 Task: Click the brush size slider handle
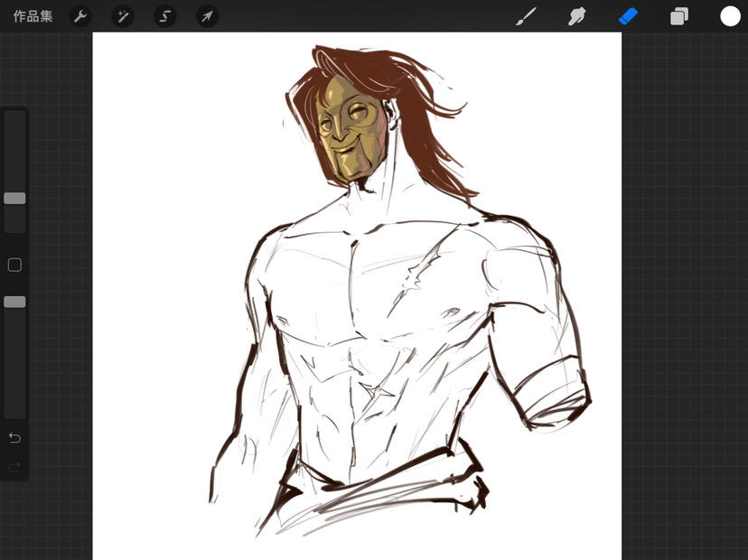[14, 198]
